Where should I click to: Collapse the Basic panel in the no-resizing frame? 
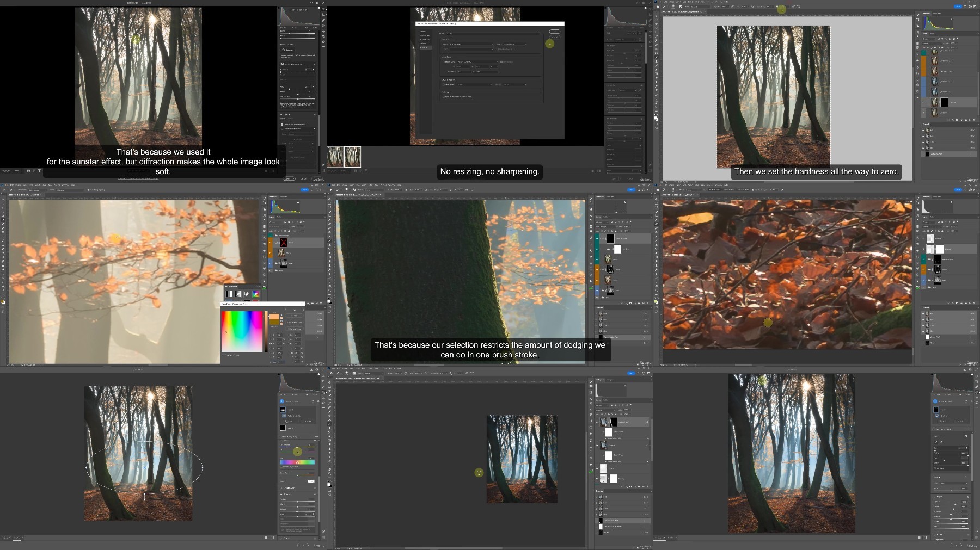click(608, 46)
